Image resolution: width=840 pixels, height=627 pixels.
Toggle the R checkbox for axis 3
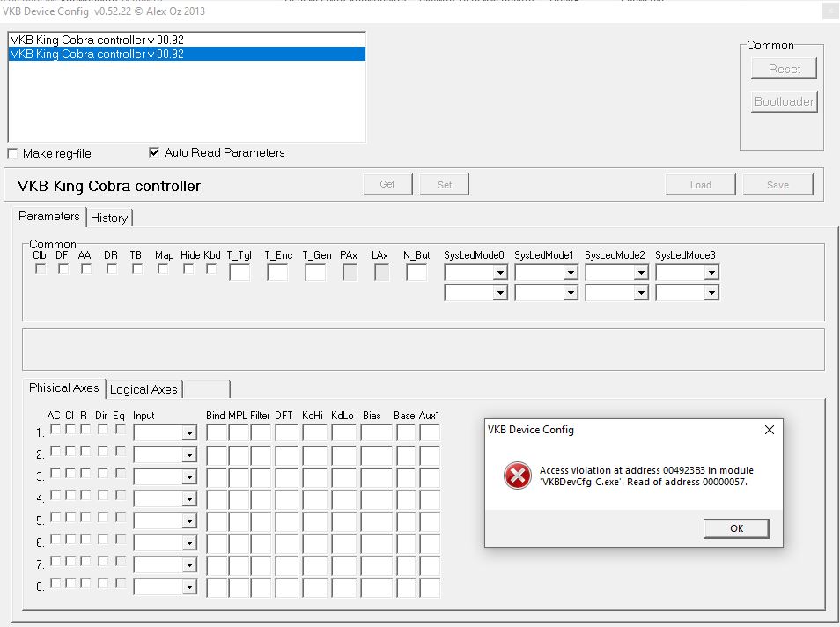point(85,473)
